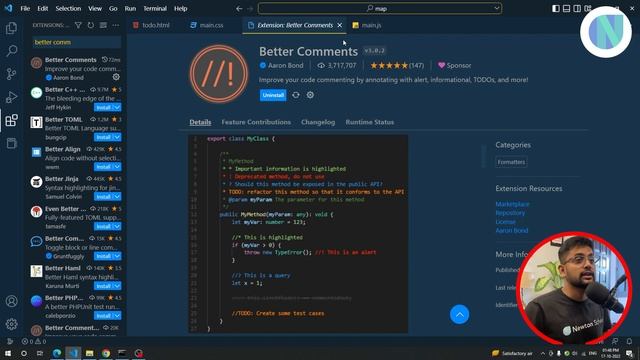
Task: Go back with navigation arrow
Action: pyautogui.click(x=239, y=9)
